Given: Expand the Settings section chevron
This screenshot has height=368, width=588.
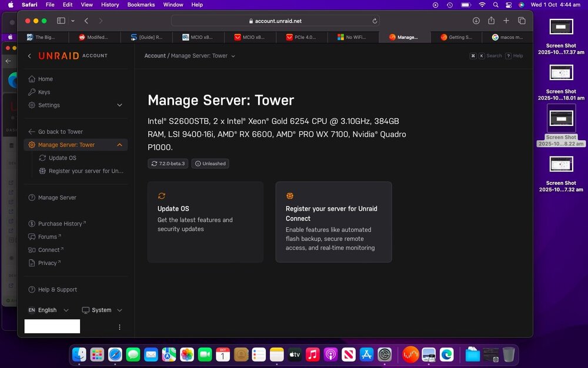Looking at the screenshot, I should 119,105.
